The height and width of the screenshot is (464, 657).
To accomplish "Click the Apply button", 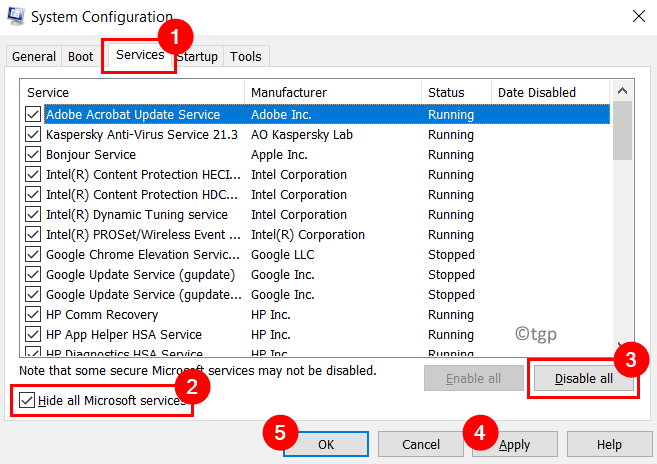I will [515, 444].
